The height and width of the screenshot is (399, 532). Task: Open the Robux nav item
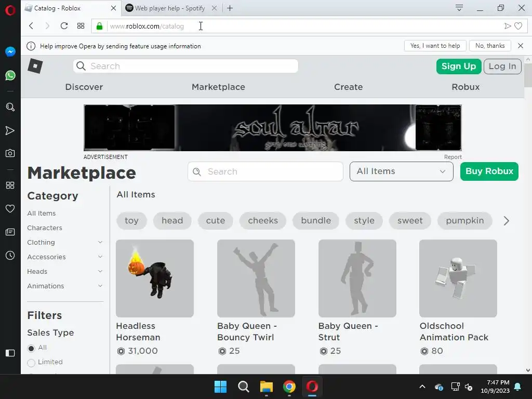point(465,87)
